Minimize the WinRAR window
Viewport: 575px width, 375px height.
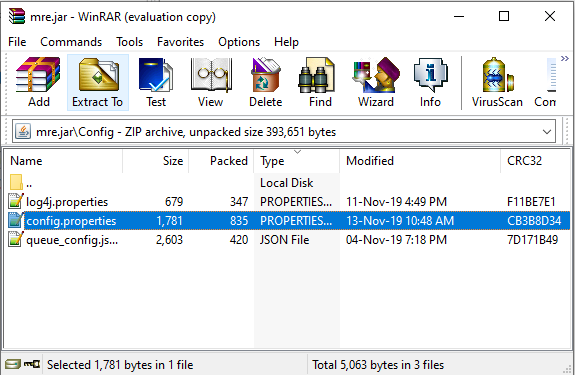tap(459, 16)
